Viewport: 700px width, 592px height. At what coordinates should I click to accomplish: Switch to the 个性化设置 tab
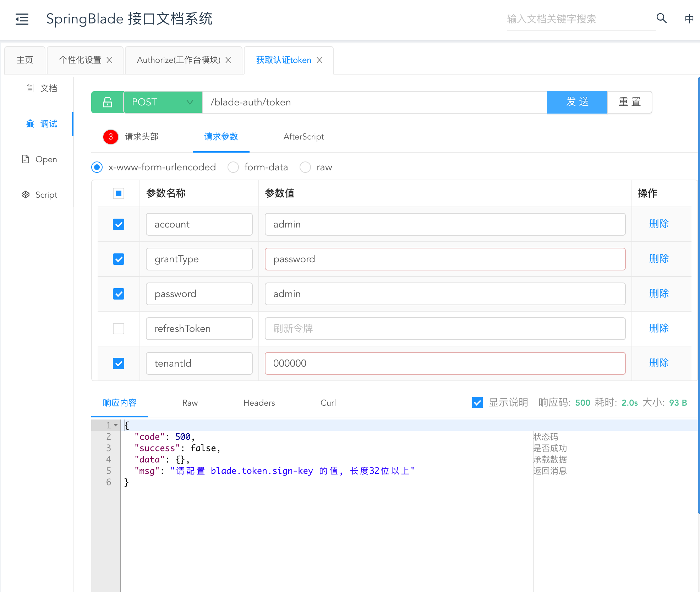click(80, 60)
